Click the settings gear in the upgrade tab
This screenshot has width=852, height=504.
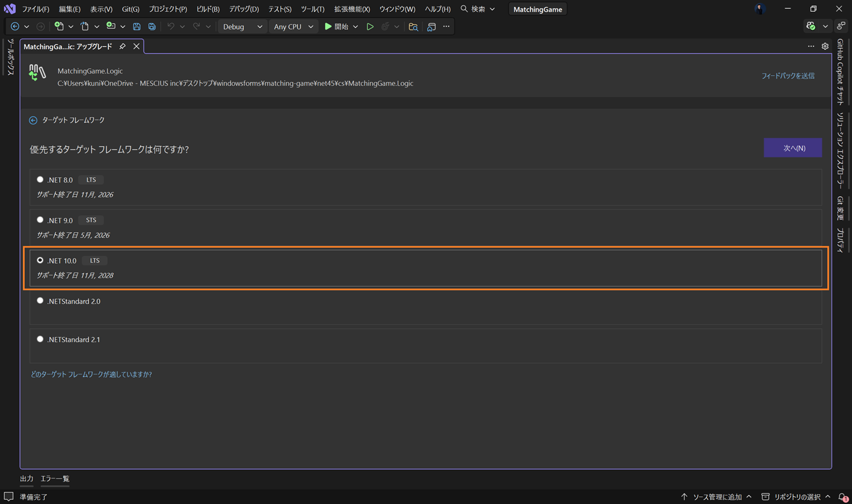(825, 46)
